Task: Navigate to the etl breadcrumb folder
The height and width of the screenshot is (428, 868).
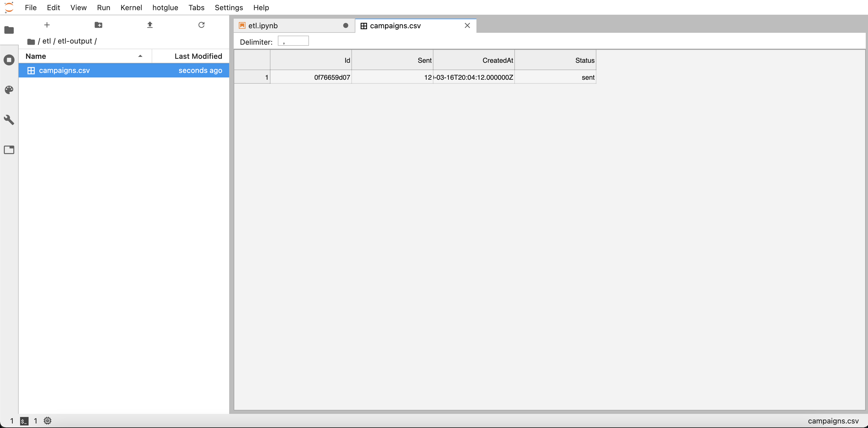Action: point(46,41)
